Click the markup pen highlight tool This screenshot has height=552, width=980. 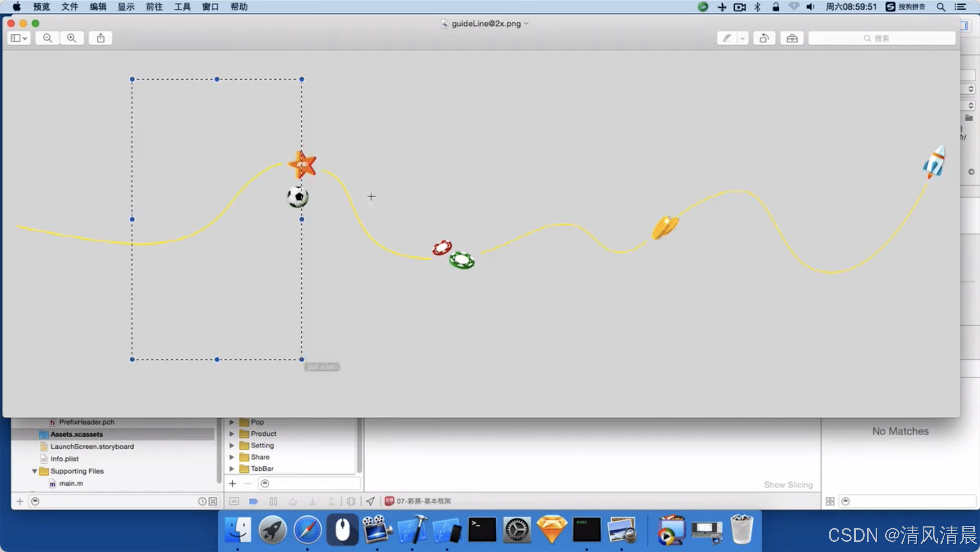coord(727,38)
